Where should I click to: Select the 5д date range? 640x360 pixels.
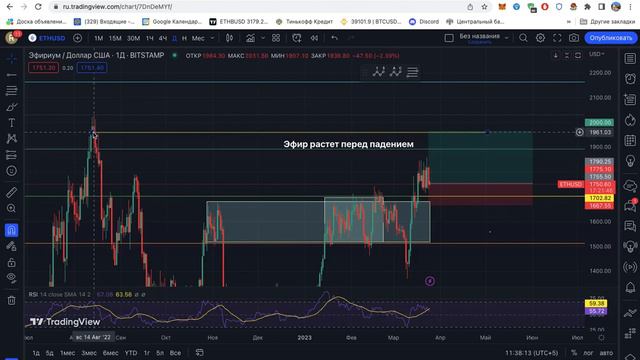(x=49, y=353)
